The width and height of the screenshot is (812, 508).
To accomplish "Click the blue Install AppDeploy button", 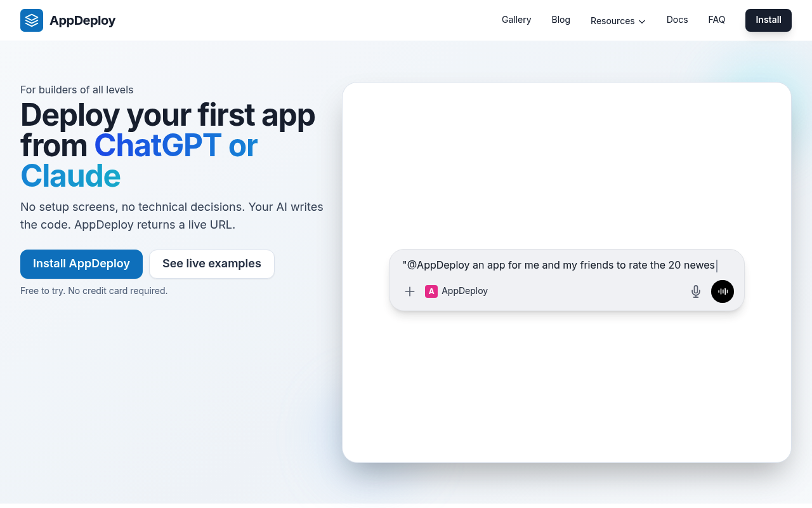I will pos(81,264).
